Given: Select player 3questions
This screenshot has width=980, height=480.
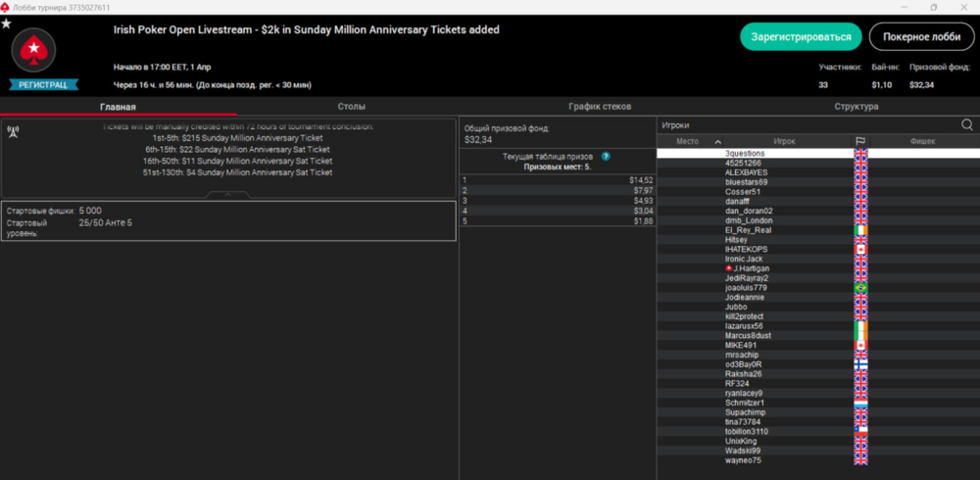Looking at the screenshot, I should pos(745,153).
